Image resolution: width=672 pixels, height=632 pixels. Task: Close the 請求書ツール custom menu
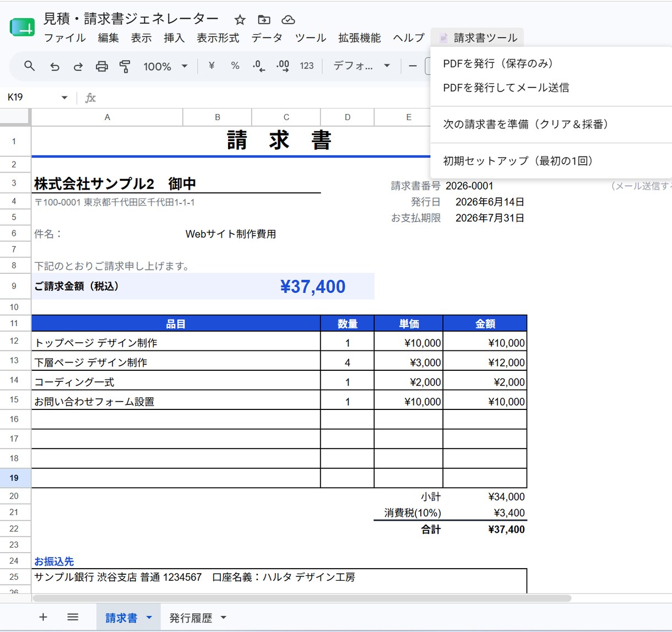point(477,38)
